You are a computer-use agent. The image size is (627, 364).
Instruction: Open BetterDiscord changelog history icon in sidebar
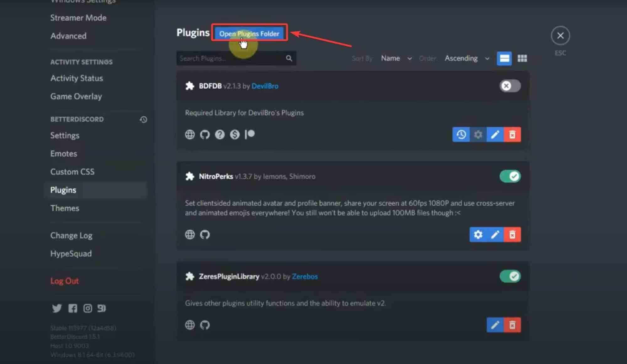click(x=143, y=119)
